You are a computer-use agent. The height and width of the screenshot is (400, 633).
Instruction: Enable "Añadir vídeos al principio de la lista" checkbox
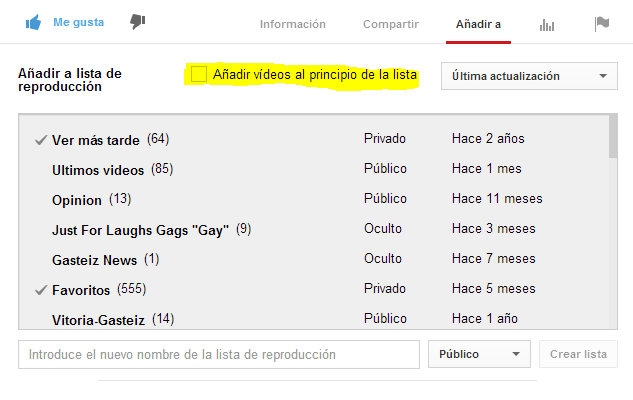click(199, 74)
